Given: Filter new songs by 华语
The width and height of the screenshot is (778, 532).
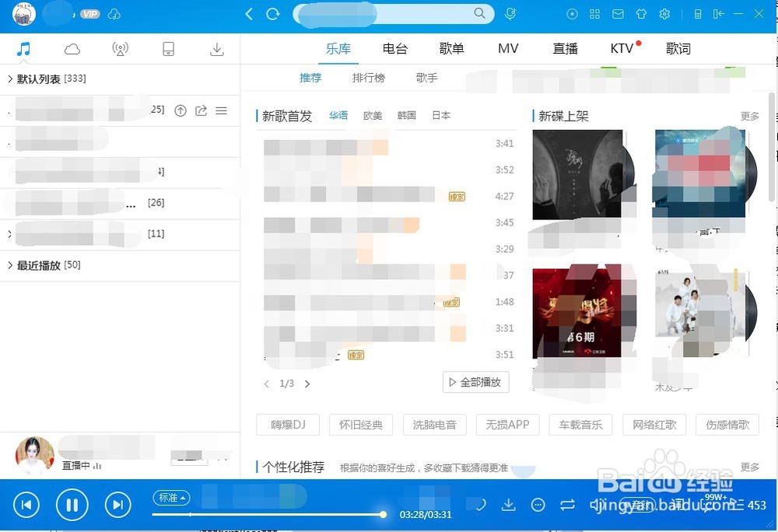Looking at the screenshot, I should coord(338,116).
